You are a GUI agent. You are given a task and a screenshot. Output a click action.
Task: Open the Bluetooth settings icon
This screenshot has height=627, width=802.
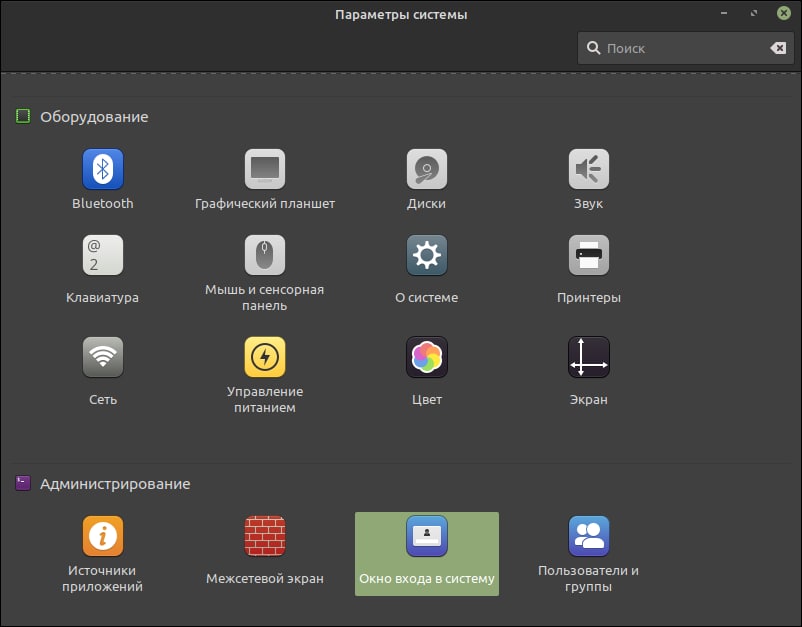[103, 169]
